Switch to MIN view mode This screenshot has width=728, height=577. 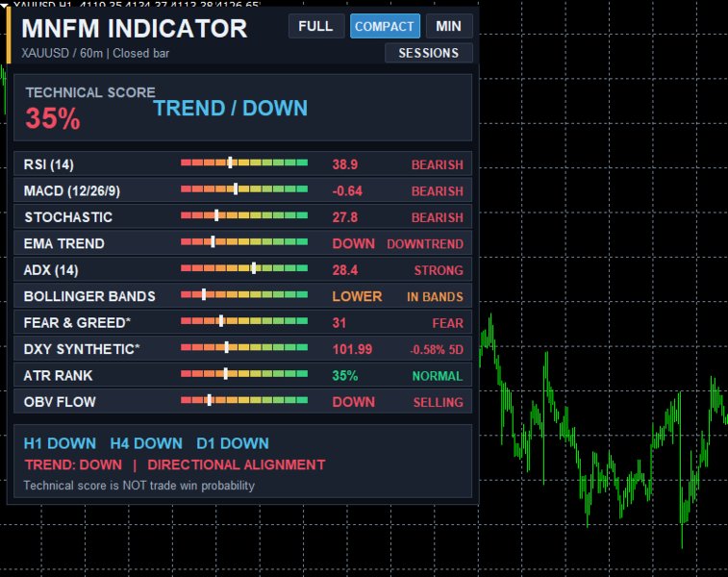(x=449, y=26)
